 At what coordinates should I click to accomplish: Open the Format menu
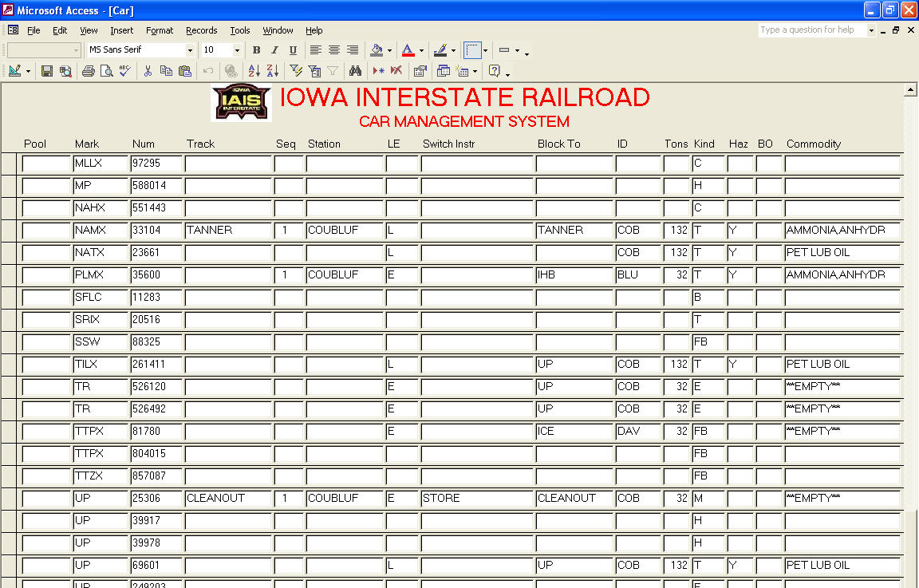pos(160,30)
